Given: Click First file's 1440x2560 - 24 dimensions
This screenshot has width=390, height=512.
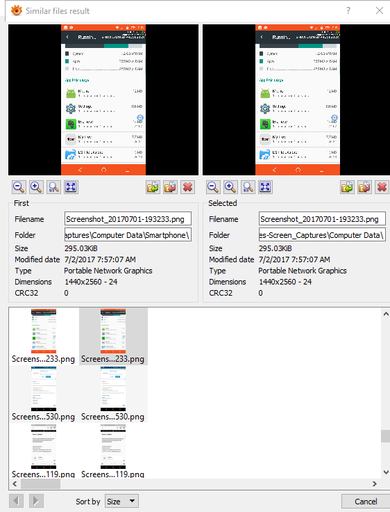Looking at the screenshot, I should pos(91,282).
